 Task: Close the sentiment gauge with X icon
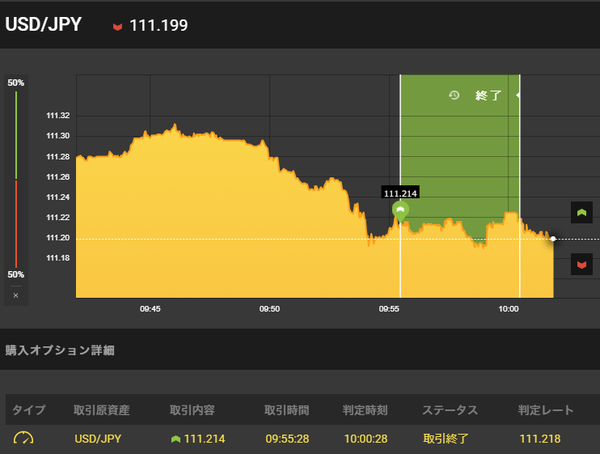16,296
